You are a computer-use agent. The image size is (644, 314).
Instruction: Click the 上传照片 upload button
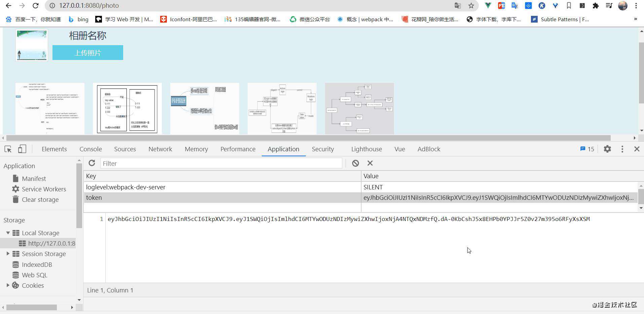pyautogui.click(x=88, y=53)
